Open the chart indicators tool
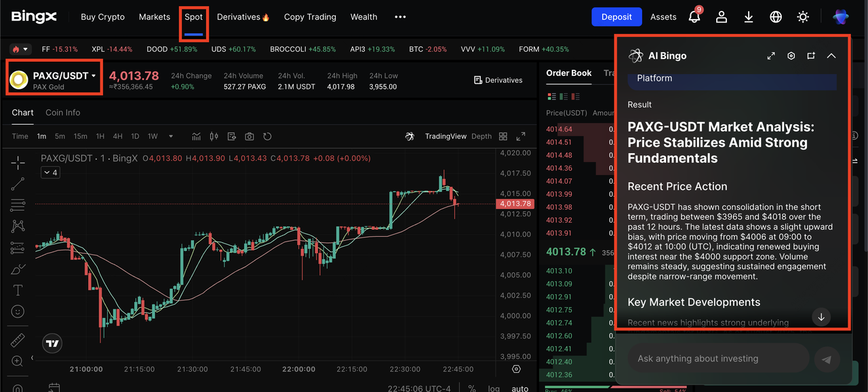 coord(196,136)
